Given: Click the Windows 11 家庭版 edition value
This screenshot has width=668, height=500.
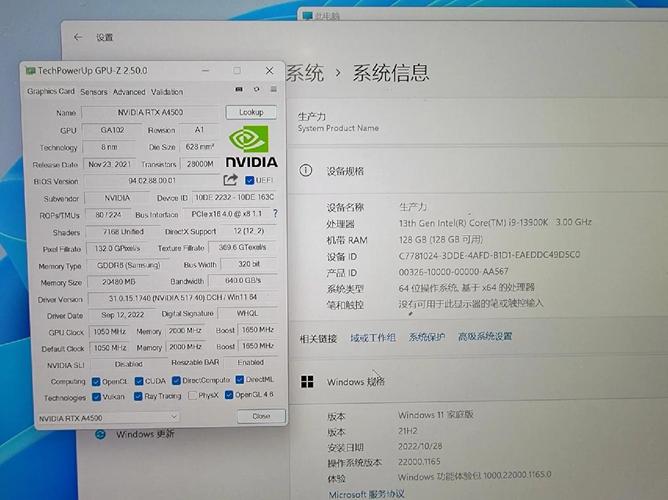Looking at the screenshot, I should 435,414.
